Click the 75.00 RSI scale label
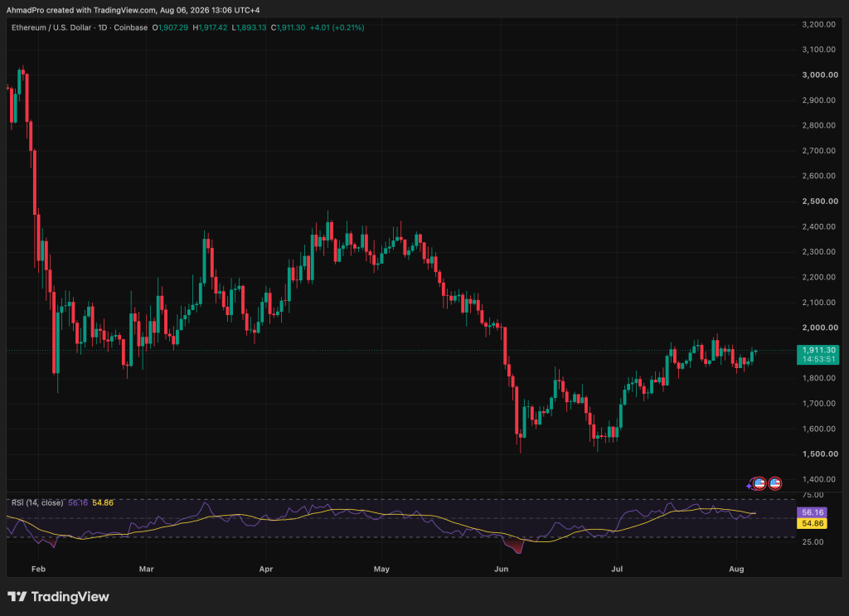849x616 pixels. tap(814, 495)
